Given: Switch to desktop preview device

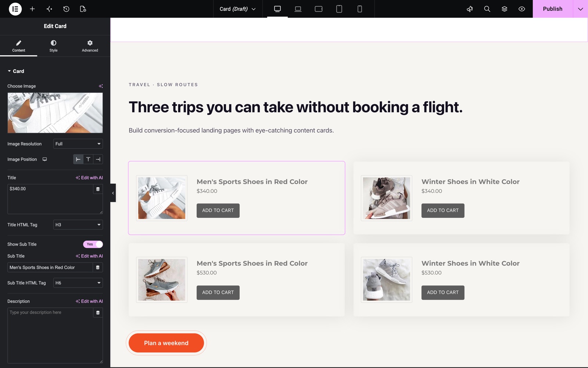Looking at the screenshot, I should [x=277, y=9].
